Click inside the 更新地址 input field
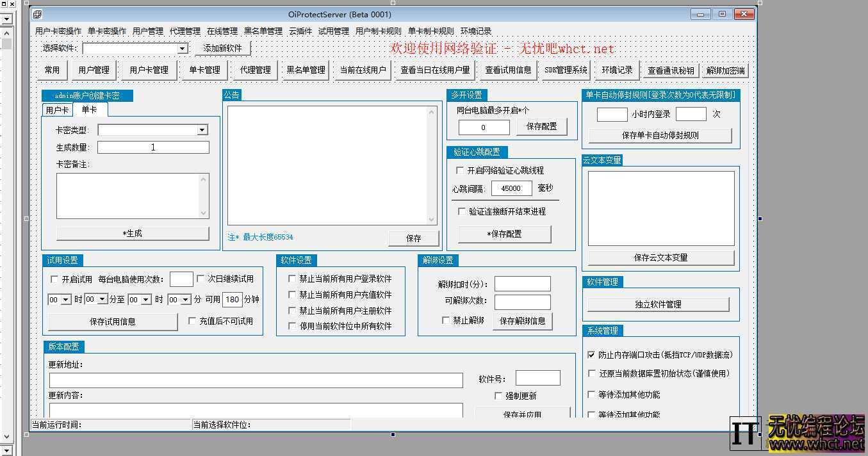 (256, 380)
